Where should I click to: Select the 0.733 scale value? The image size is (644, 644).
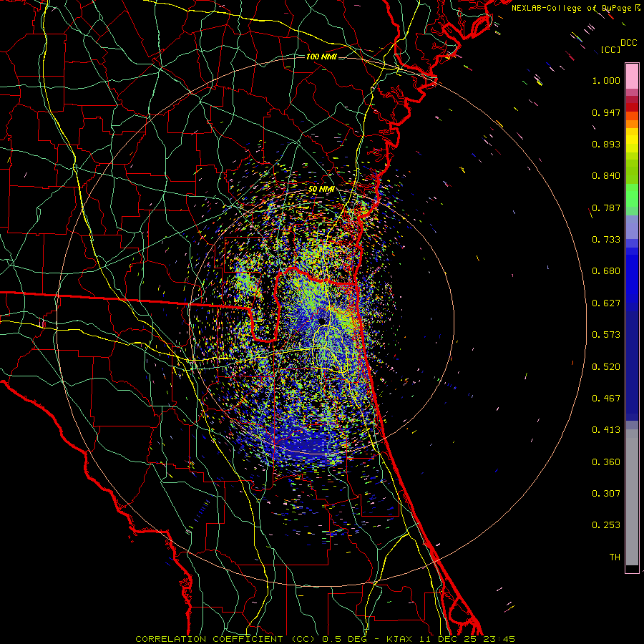coord(606,240)
